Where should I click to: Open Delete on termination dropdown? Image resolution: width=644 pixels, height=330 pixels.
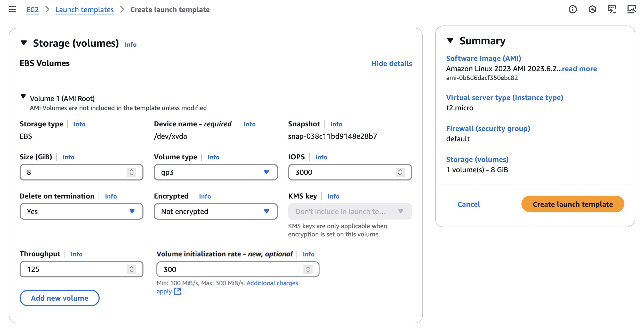point(81,211)
